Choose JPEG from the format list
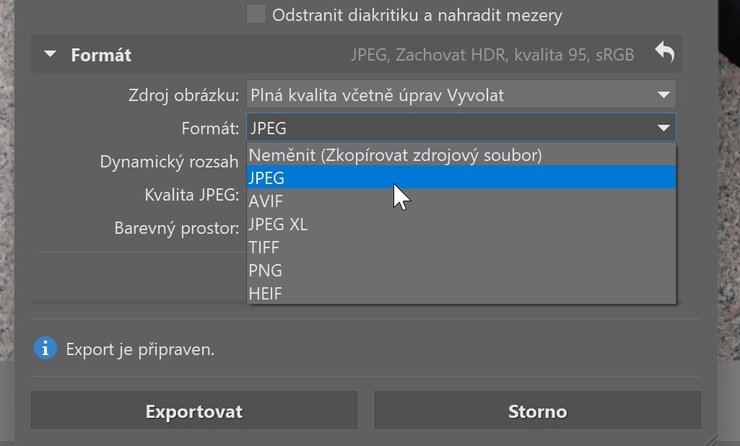This screenshot has height=446, width=740. (x=461, y=178)
